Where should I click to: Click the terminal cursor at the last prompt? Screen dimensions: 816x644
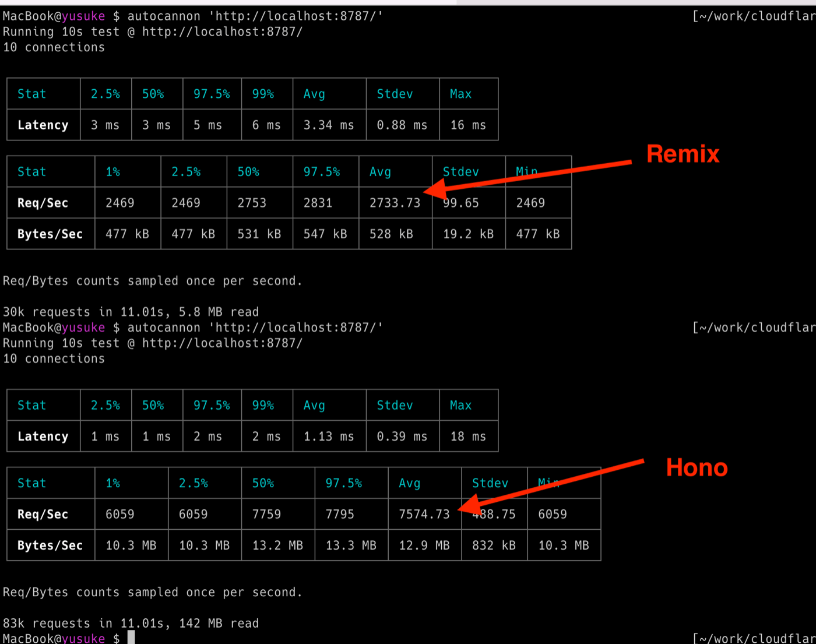(131, 638)
